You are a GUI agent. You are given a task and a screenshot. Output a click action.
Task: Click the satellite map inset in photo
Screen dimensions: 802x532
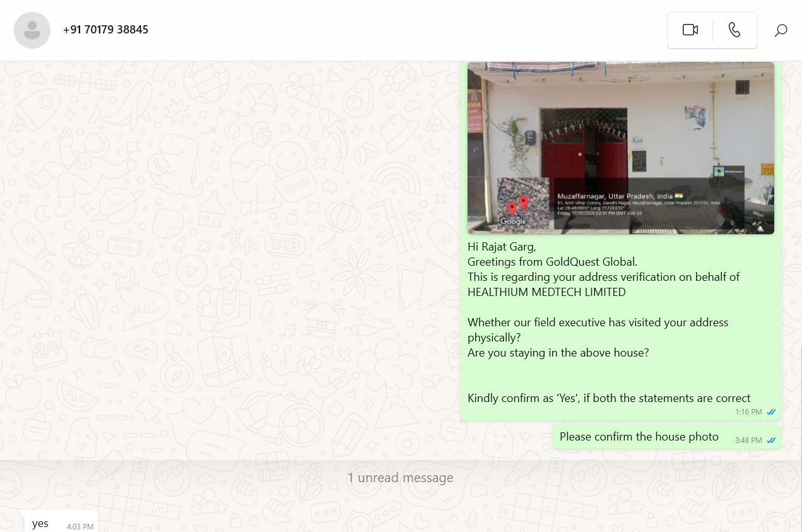523,203
